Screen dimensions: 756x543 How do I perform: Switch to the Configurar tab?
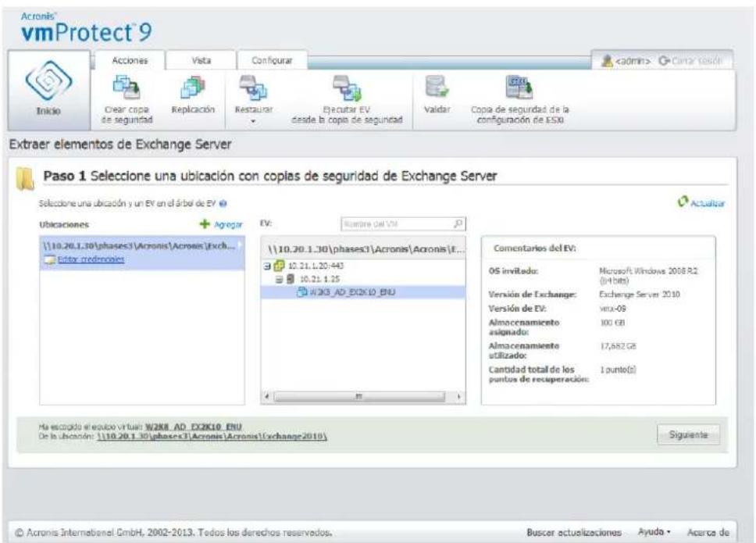click(272, 61)
